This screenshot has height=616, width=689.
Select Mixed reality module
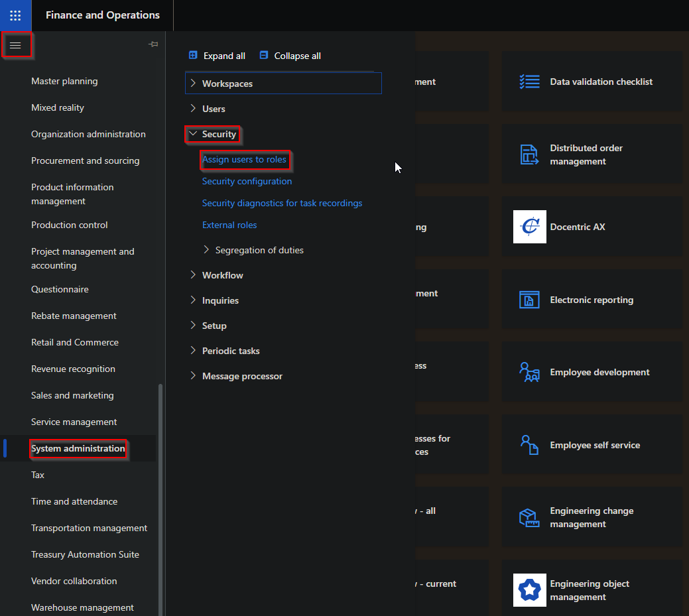point(58,107)
